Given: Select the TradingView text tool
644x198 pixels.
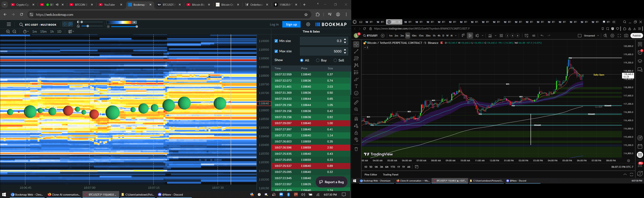Looking at the screenshot, I should [x=356, y=86].
